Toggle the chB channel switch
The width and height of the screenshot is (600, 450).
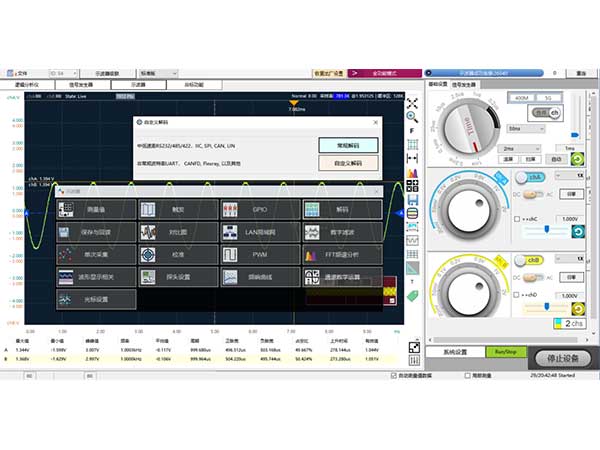pyautogui.click(x=529, y=260)
